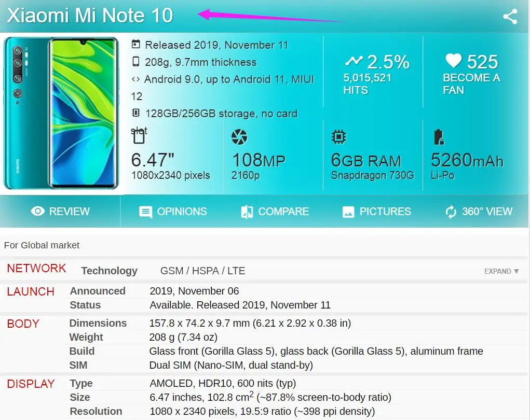Click the AMOLED, HDR10, 600 nits value
530x420 pixels.
[223, 384]
